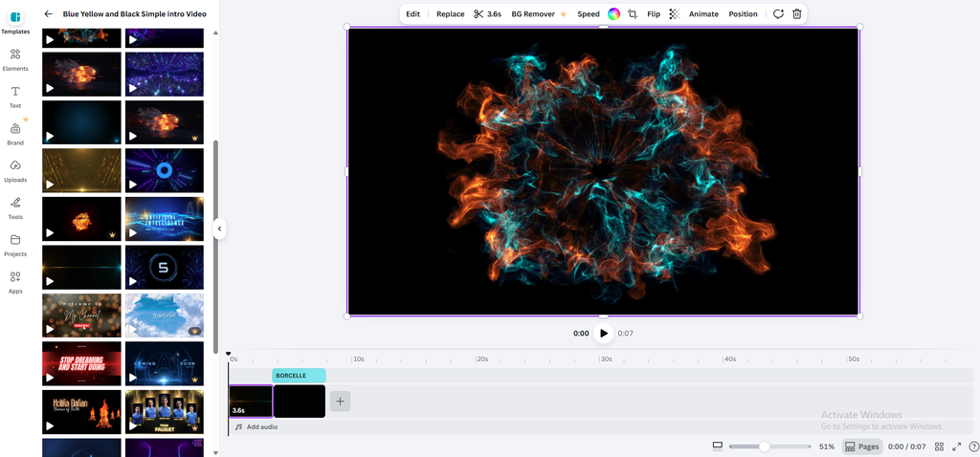Choose the campfire flames template thumbnail
The height and width of the screenshot is (457, 980).
(x=81, y=411)
